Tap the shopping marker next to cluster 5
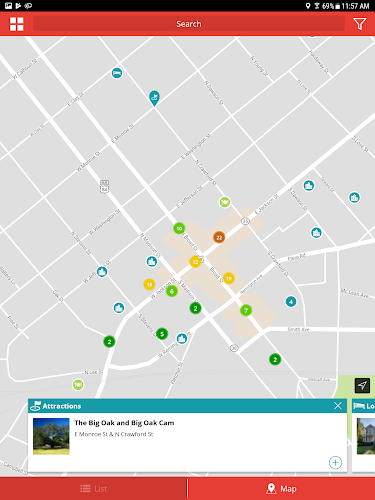Image resolution: width=375 pixels, height=500 pixels. pyautogui.click(x=182, y=338)
